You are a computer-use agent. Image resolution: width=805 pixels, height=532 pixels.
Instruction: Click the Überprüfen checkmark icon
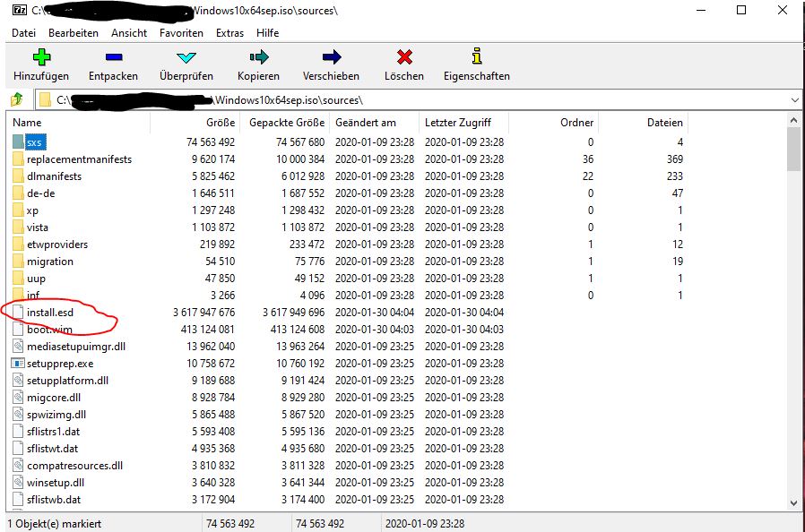click(x=186, y=57)
